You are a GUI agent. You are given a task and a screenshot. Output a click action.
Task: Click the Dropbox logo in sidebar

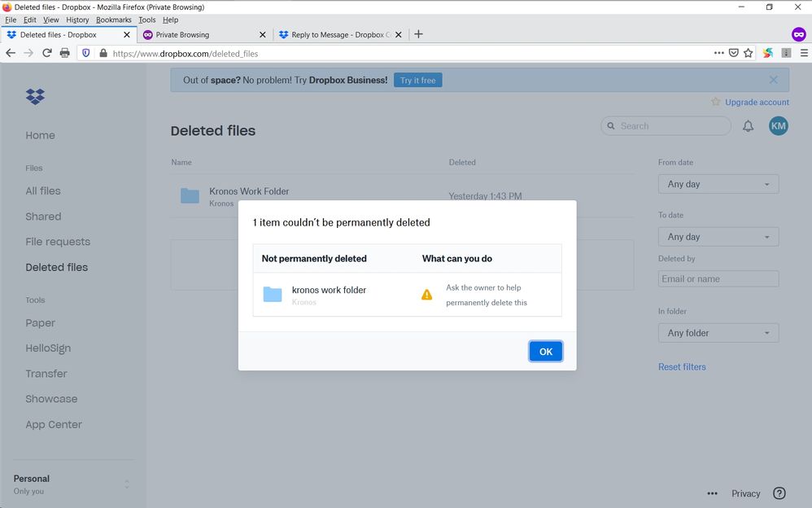click(35, 96)
